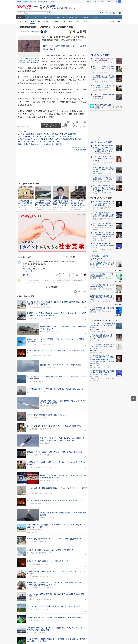The image size is (138, 644).
Task: Open settings via the gear icon
Action: tap(120, 13)
